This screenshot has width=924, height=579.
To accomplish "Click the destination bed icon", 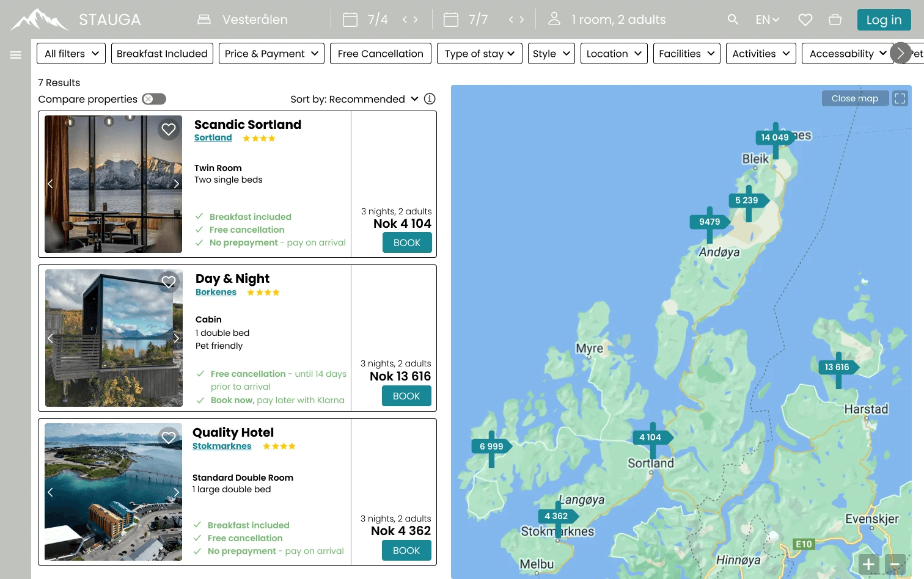I will [x=204, y=20].
